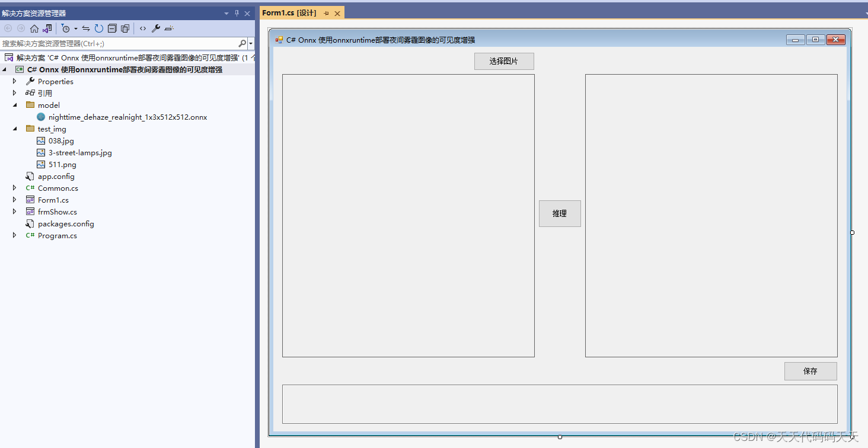The image size is (868, 448).
Task: Select the model folder icon
Action: pyautogui.click(x=30, y=105)
